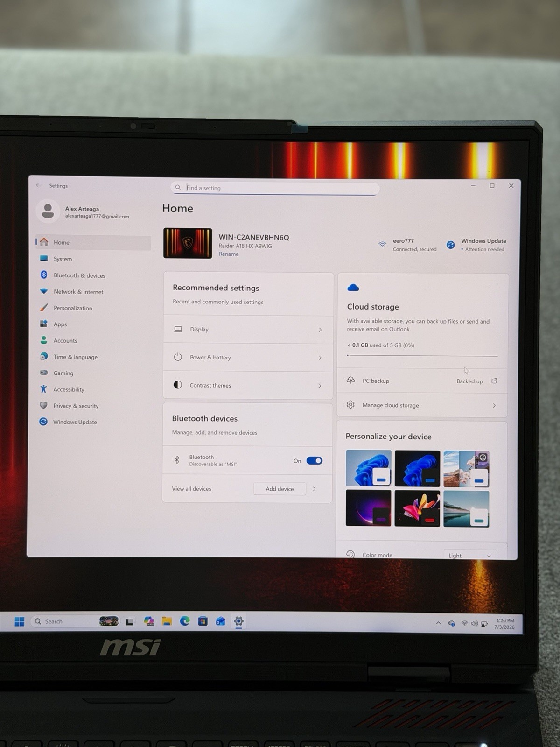Click the OneDrive cloud icon
Viewport: 560px width, 747px height.
pyautogui.click(x=353, y=288)
